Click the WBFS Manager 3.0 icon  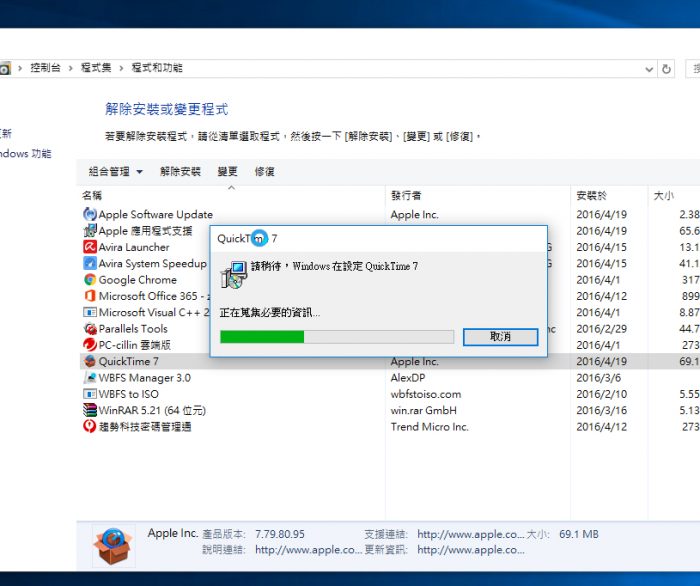tap(90, 378)
